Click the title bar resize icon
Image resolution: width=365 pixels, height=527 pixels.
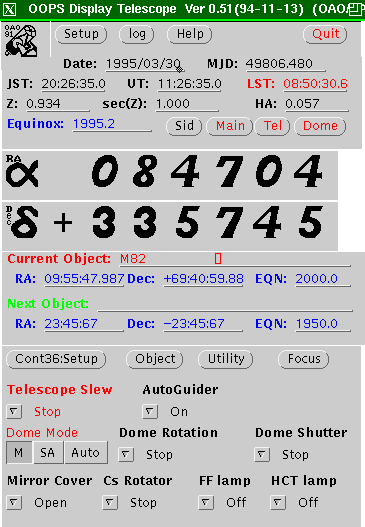[x=356, y=9]
